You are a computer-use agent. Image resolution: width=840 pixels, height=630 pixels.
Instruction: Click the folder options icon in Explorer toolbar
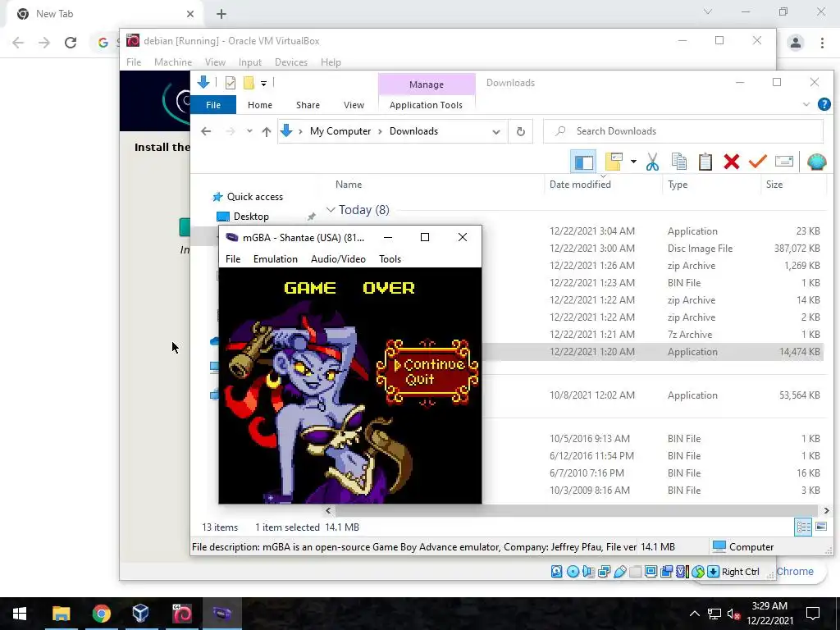(614, 162)
